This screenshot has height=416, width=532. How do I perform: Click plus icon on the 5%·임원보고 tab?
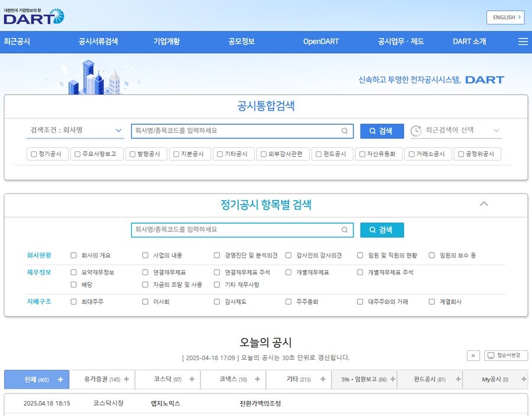(392, 379)
